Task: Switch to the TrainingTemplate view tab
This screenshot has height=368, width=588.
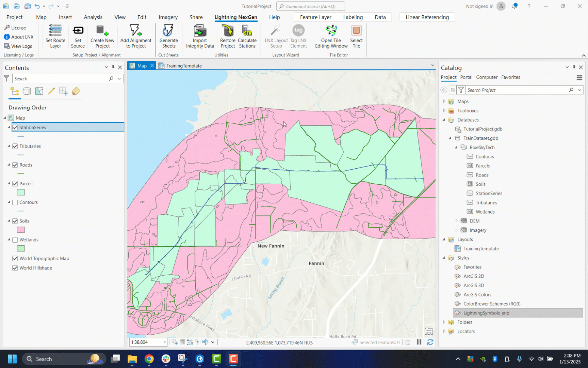Action: [184, 66]
